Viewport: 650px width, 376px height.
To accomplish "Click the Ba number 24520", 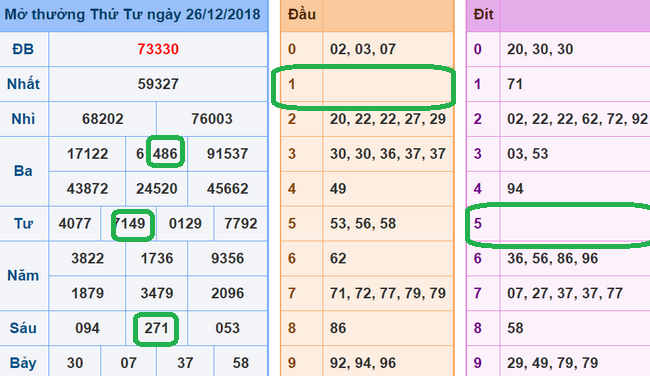I will pos(157,189).
